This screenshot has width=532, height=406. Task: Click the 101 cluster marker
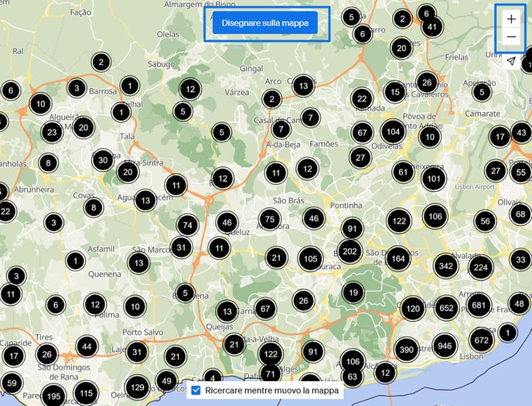point(434,179)
